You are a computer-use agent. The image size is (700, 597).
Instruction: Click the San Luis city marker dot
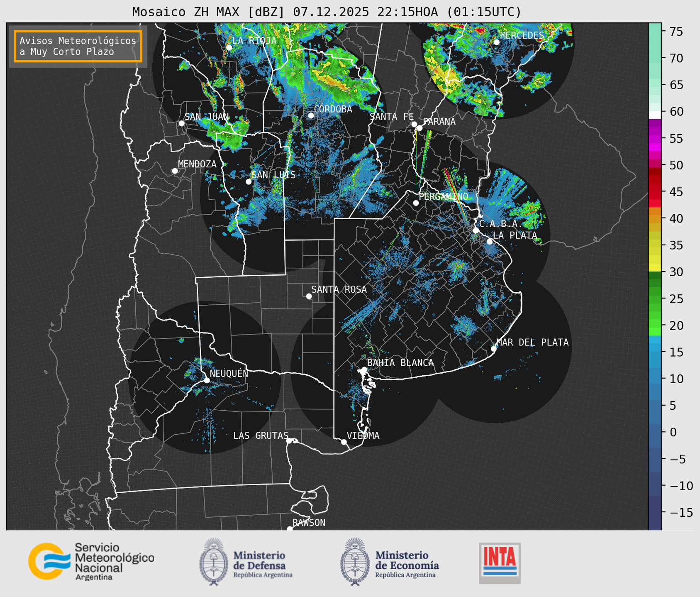click(x=249, y=181)
